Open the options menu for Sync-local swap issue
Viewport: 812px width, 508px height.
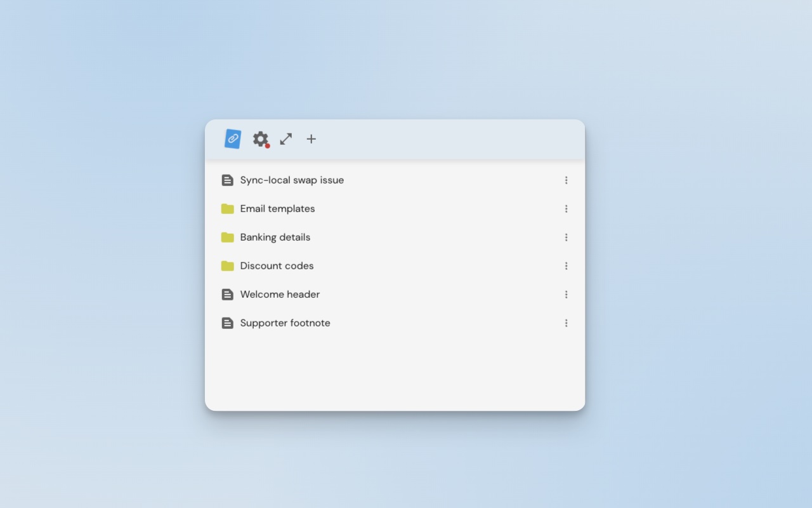click(566, 180)
